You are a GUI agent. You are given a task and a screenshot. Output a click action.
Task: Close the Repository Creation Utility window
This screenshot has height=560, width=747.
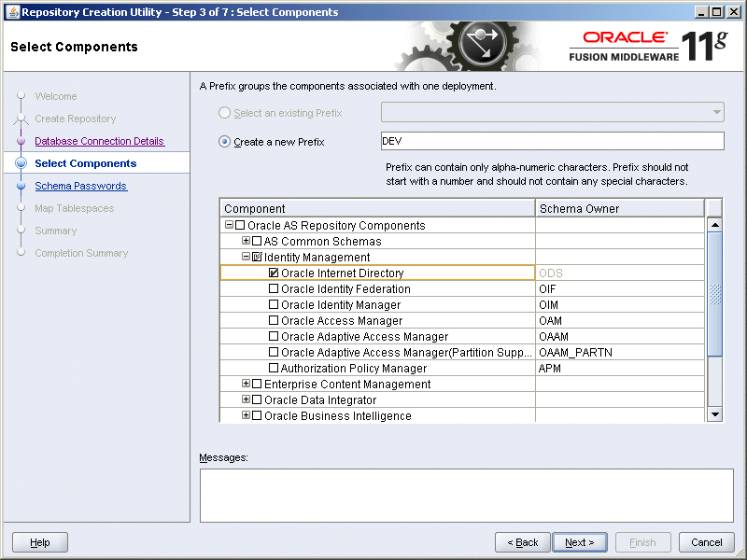[734, 12]
